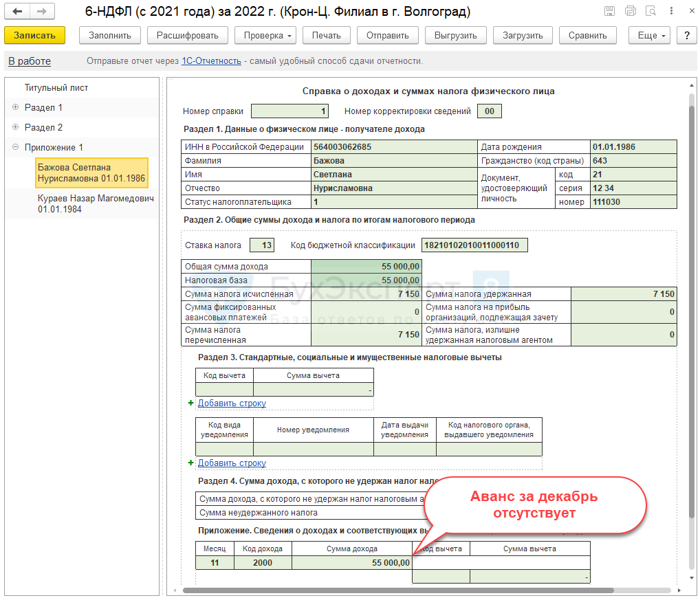Screen dimensions: 700x598
Task: Click Добавить строку link under notifications table
Action: pyautogui.click(x=232, y=463)
